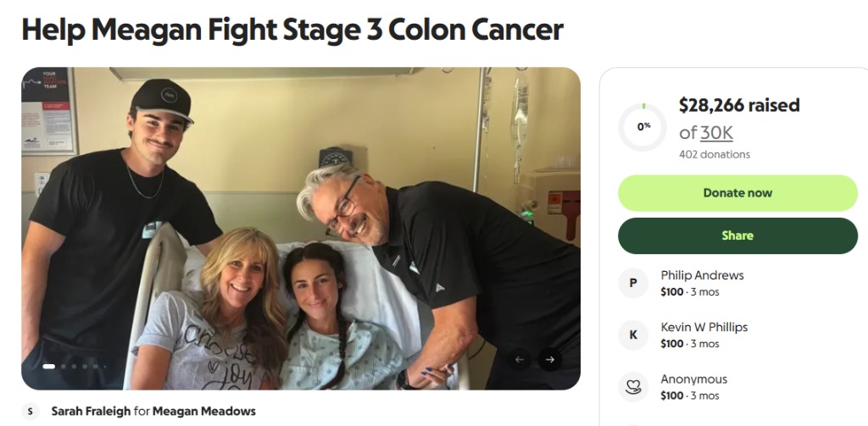Screen dimensions: 868x426
Task: Click the Anonymous donor name
Action: click(693, 379)
